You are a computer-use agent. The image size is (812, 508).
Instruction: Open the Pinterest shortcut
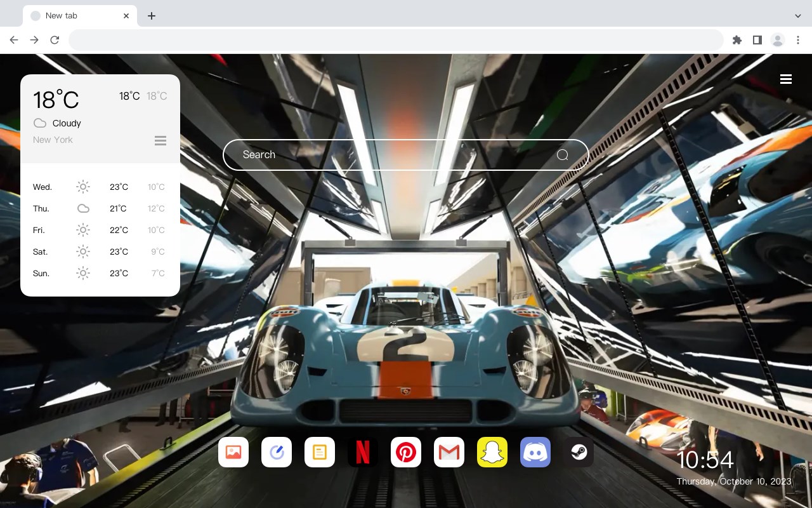point(406,452)
